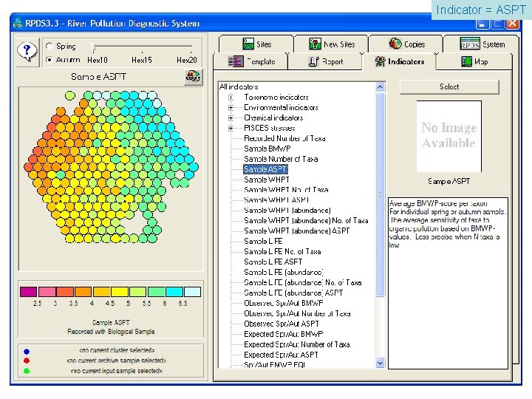Image resolution: width=532 pixels, height=399 pixels.
Task: Select the Sample WHPT indicator
Action: point(266,180)
